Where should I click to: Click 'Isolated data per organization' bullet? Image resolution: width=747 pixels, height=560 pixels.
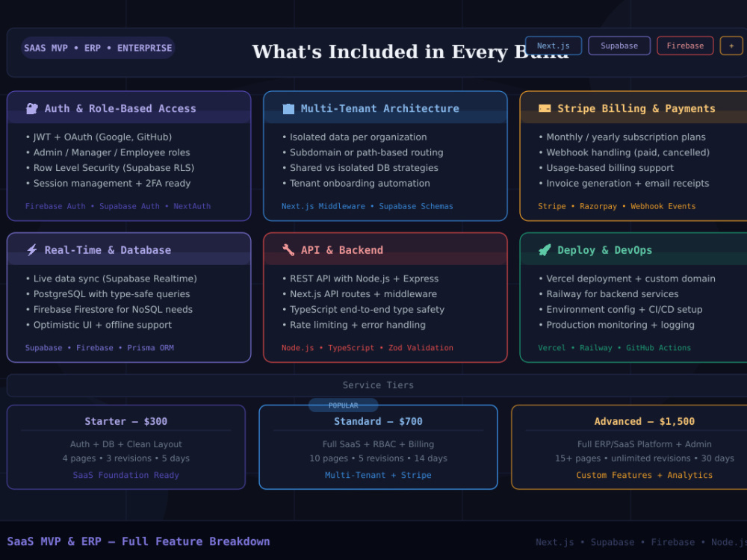(354, 137)
